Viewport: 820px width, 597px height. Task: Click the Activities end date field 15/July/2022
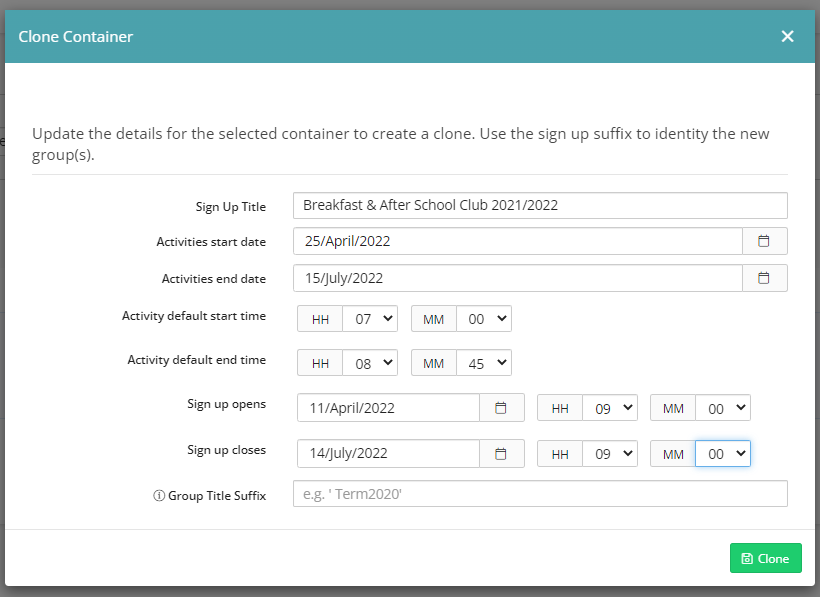[518, 278]
